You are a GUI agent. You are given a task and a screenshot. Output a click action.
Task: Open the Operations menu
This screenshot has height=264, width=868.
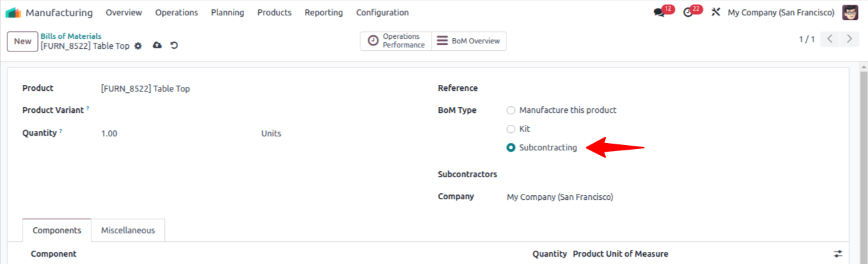(x=176, y=13)
